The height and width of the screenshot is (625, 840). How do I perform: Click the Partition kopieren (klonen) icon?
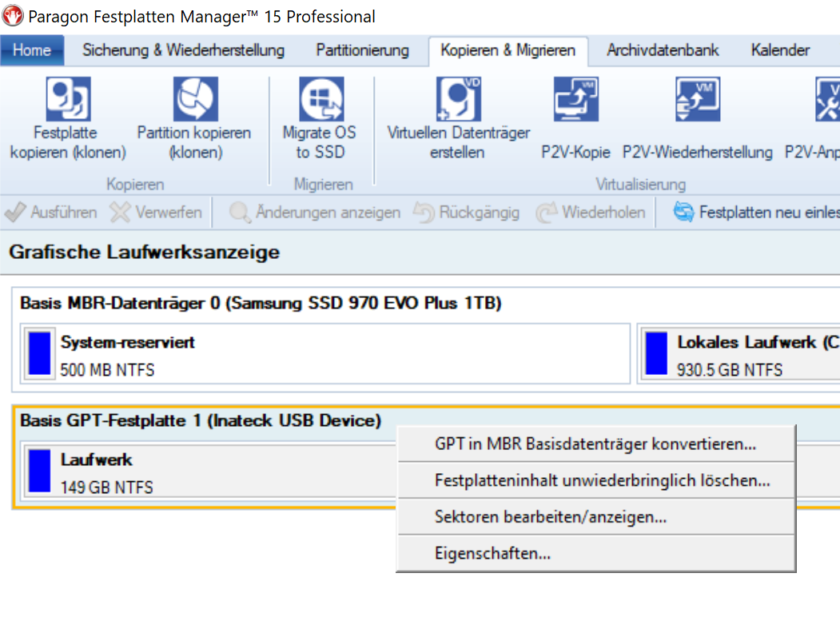[196, 99]
